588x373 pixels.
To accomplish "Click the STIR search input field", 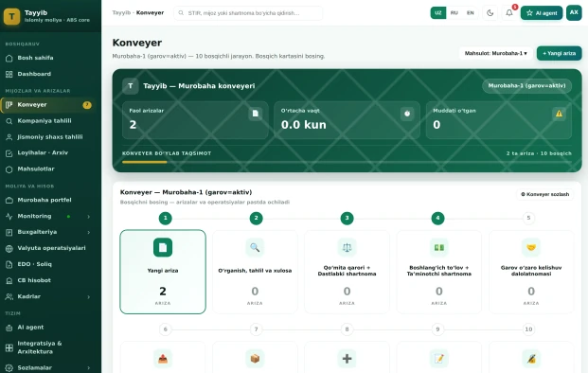I will (248, 12).
